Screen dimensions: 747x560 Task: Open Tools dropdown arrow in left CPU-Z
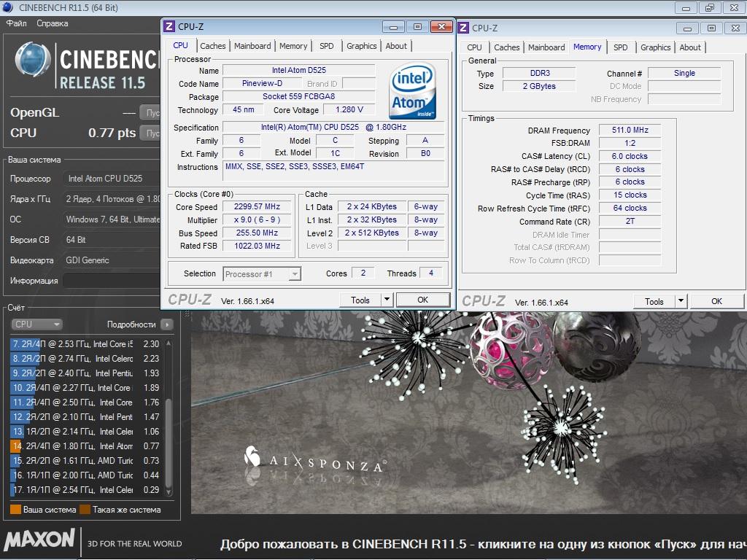click(387, 300)
